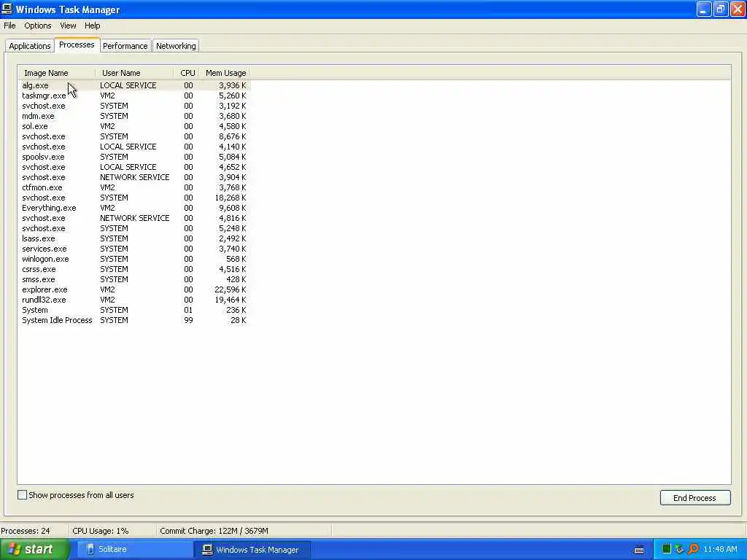
Task: Restore down the Task Manager window
Action: click(x=720, y=9)
